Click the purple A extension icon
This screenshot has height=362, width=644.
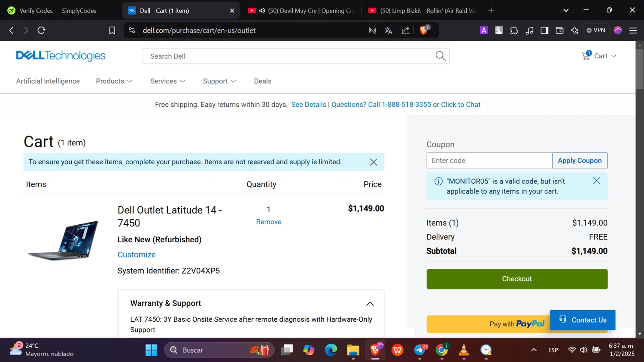click(484, 30)
